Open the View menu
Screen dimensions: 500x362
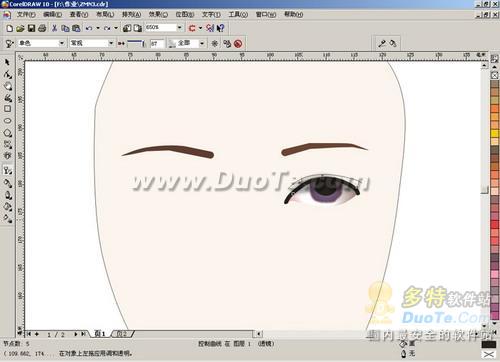click(x=79, y=14)
